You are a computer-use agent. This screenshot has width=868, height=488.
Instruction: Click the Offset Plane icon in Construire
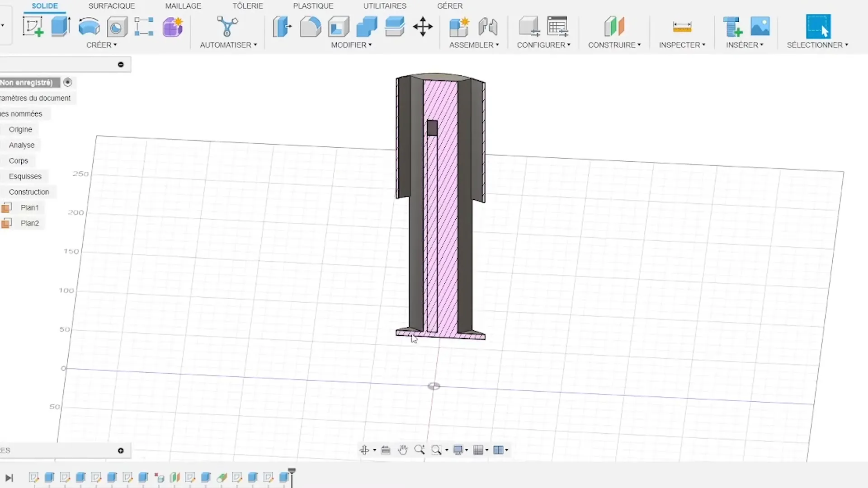(x=614, y=27)
